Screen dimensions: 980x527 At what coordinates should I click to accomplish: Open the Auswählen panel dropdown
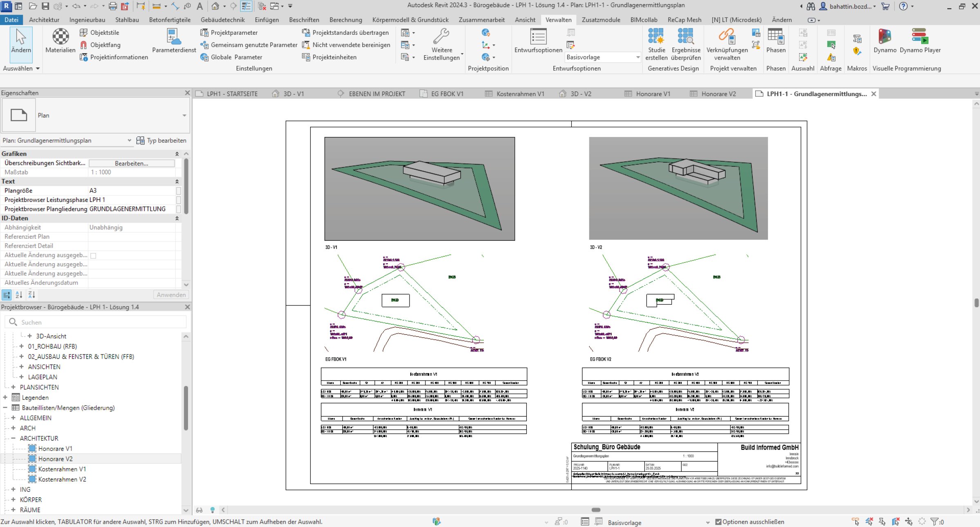pos(21,69)
